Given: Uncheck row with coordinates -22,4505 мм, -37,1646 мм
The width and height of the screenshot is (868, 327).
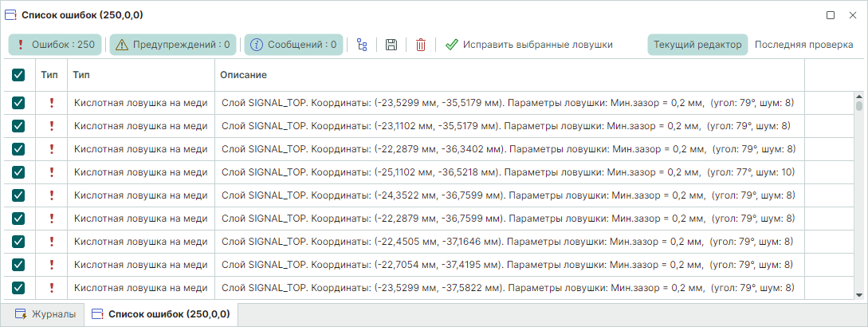Looking at the screenshot, I should click(18, 241).
